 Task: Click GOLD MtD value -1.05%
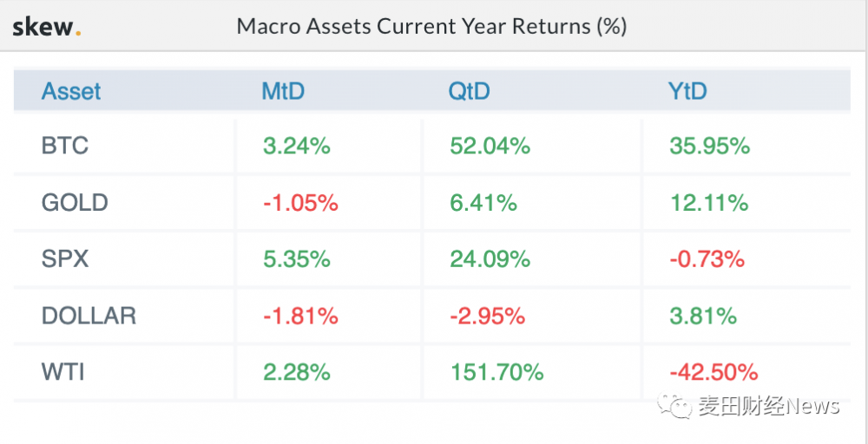click(299, 203)
